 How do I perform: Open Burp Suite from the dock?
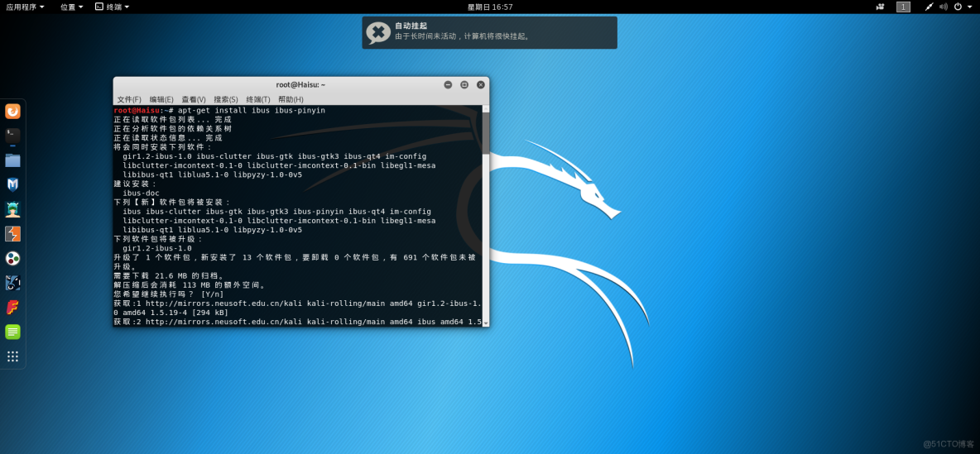pos(12,233)
